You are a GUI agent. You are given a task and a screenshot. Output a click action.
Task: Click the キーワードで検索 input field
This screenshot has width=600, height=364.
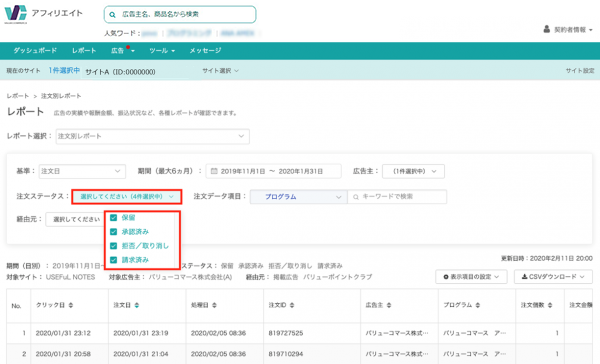(397, 197)
